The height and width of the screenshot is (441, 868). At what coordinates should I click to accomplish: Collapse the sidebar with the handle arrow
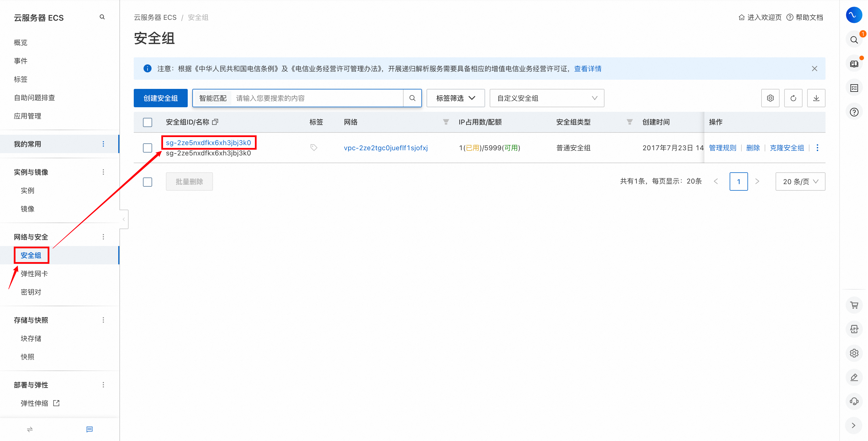coord(124,219)
